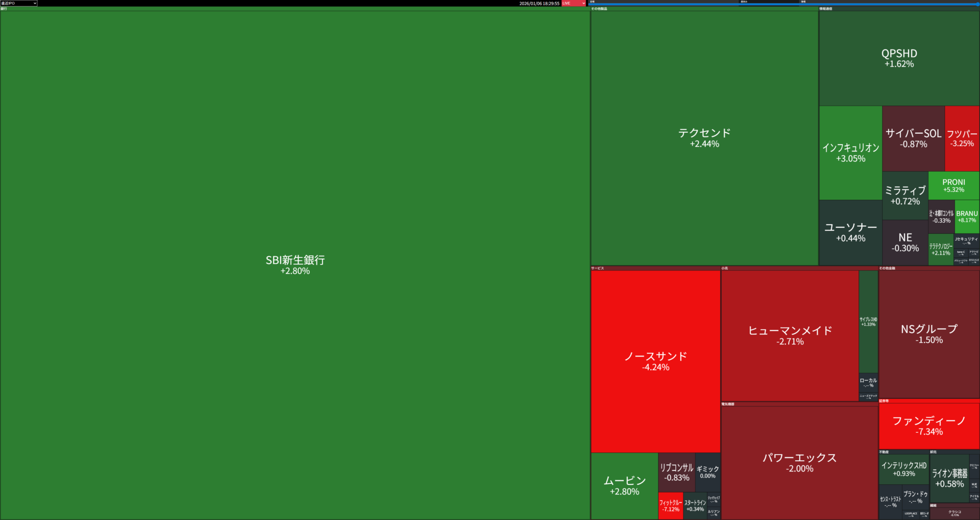Click the テクセンド tile
Viewport: 980px width, 520px height.
(x=704, y=138)
